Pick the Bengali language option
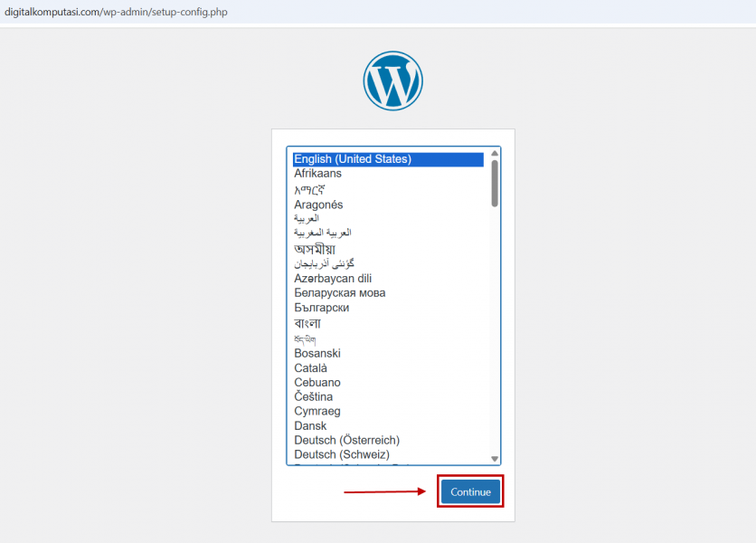The image size is (756, 543). (388, 323)
